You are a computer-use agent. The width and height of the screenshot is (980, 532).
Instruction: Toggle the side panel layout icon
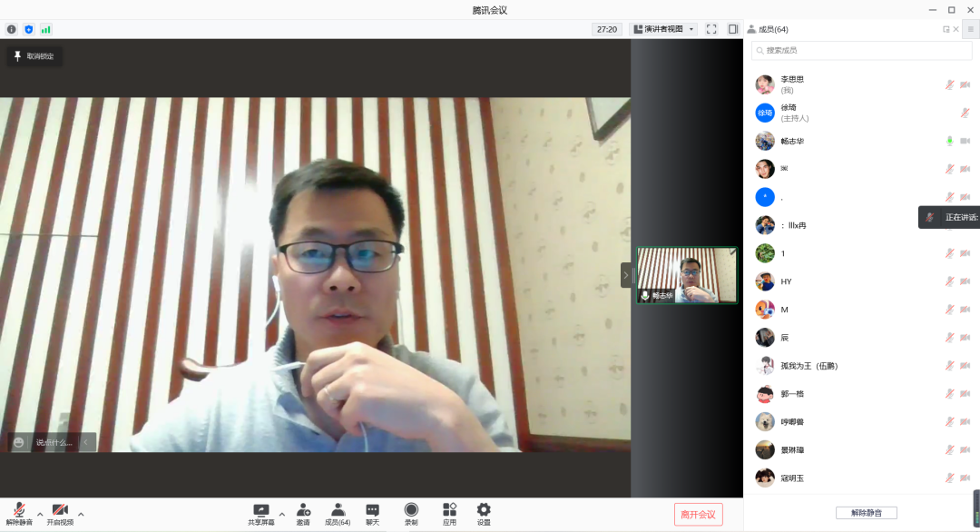point(733,29)
